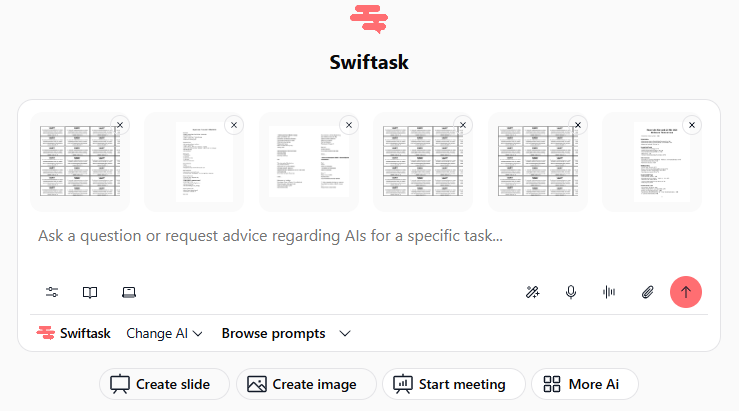Remove the last attached document
739x411 pixels.
click(x=692, y=125)
